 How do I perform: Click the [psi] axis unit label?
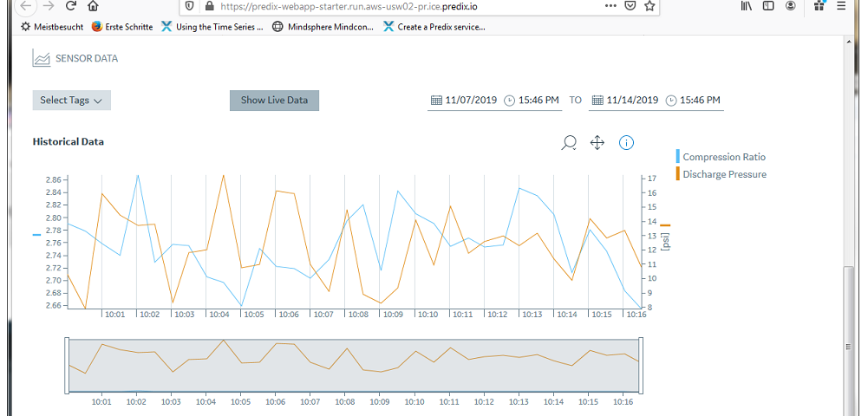(665, 240)
